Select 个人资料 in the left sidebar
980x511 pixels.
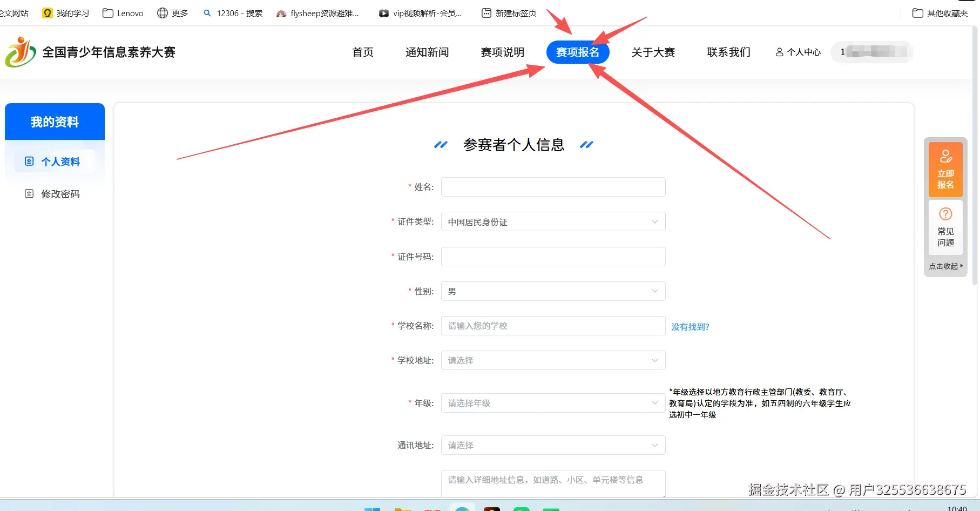click(54, 162)
